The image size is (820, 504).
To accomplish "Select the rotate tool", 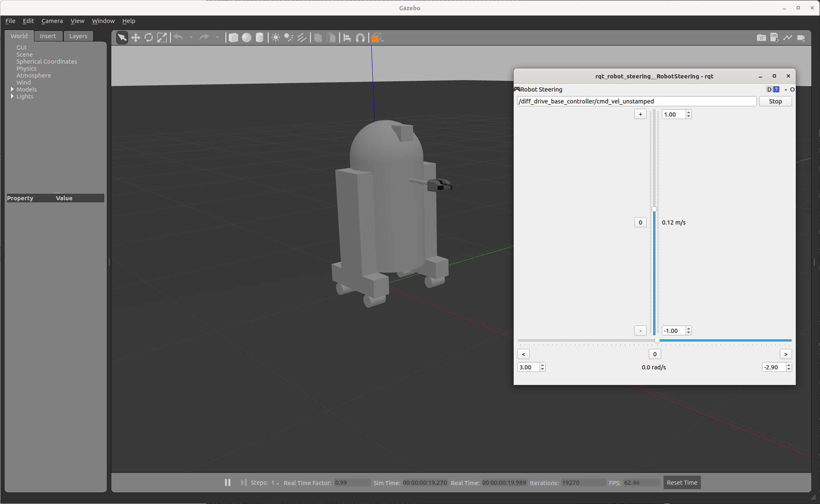I will [x=148, y=37].
